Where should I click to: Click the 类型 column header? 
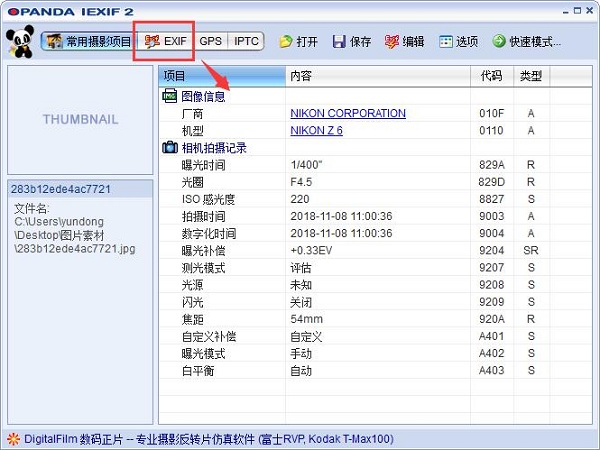530,76
